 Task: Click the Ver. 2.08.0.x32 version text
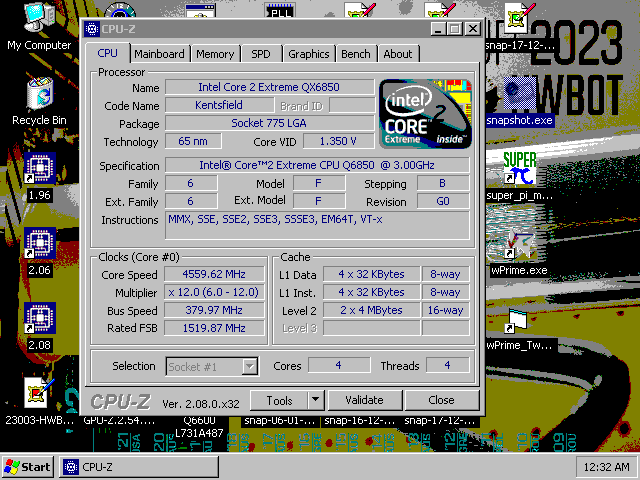[x=201, y=404]
